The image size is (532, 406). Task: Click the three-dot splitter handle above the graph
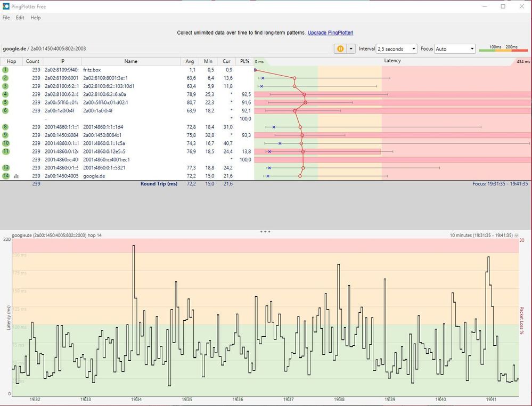point(266,232)
